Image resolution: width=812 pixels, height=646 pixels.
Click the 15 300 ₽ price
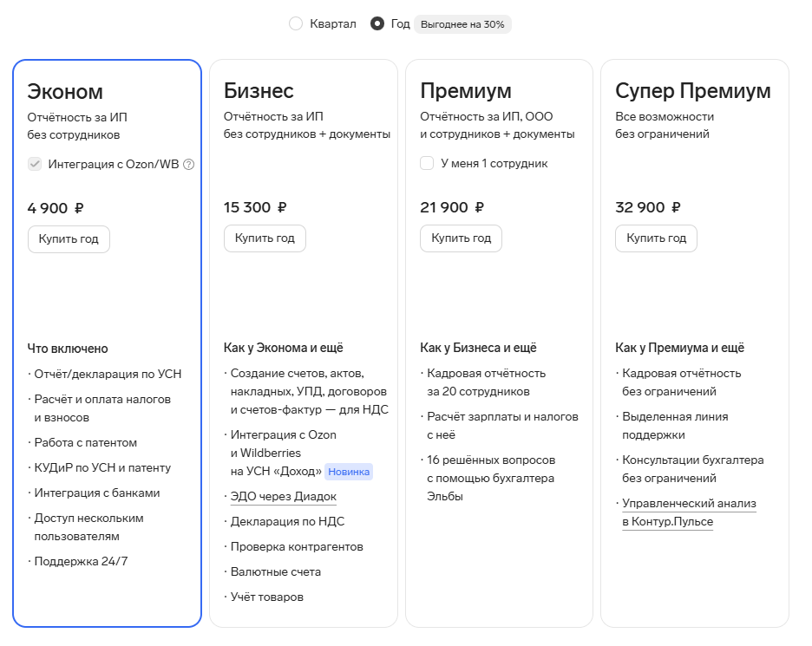pyautogui.click(x=255, y=208)
